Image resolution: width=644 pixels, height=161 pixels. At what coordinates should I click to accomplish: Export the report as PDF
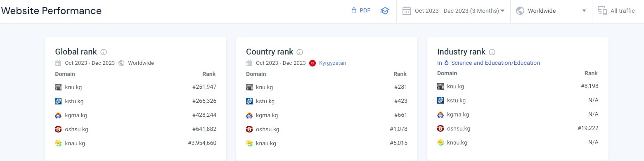pyautogui.click(x=360, y=11)
